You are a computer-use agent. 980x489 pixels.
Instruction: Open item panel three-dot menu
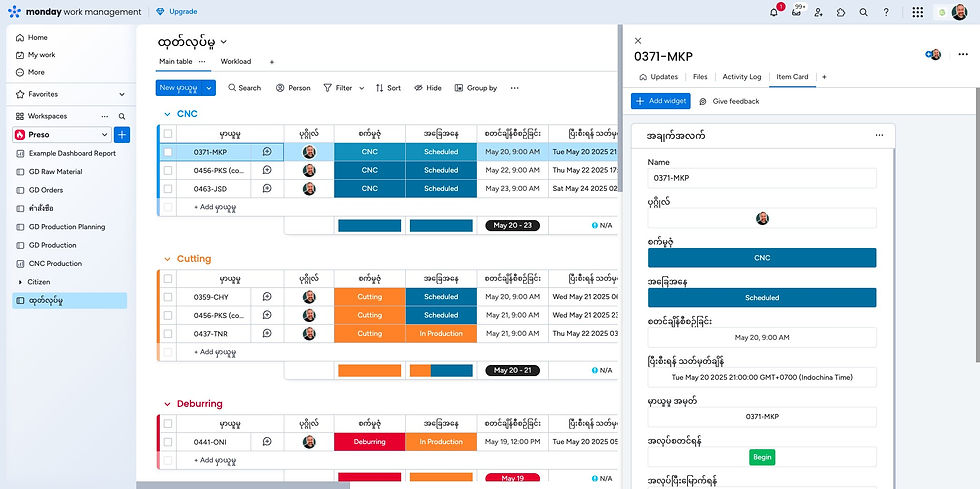(x=963, y=55)
